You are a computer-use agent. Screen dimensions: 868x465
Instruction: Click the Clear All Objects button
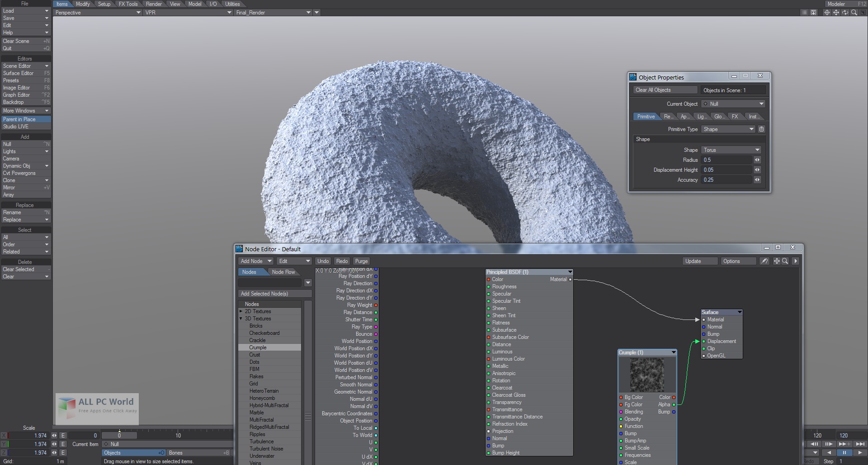point(665,90)
